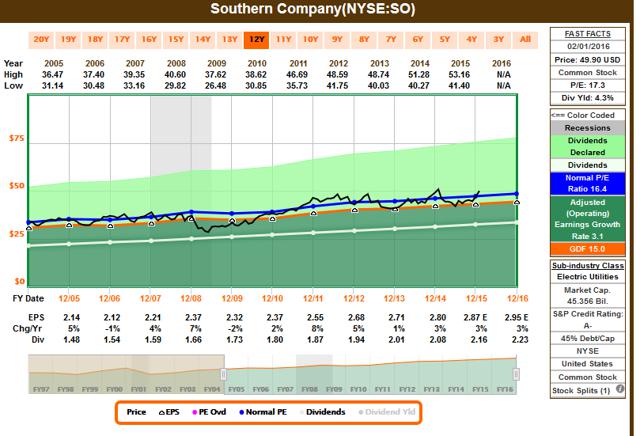Switch chart to 9Y range
The height and width of the screenshot is (436, 640).
337,40
